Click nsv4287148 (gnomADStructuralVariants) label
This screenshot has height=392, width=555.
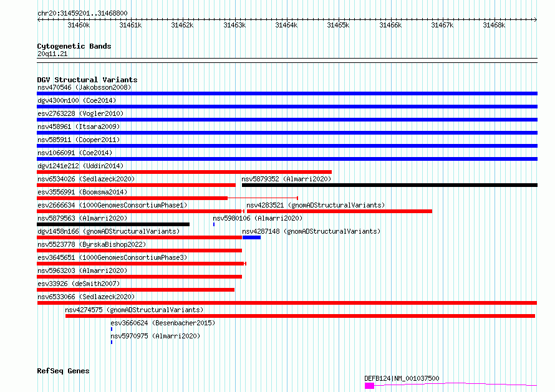pyautogui.click(x=311, y=231)
